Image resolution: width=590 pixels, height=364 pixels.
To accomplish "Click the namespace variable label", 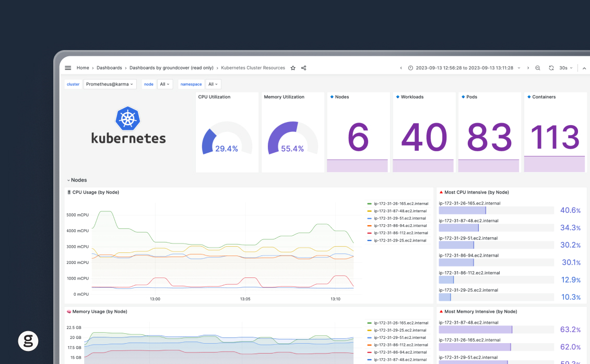I will (x=191, y=84).
